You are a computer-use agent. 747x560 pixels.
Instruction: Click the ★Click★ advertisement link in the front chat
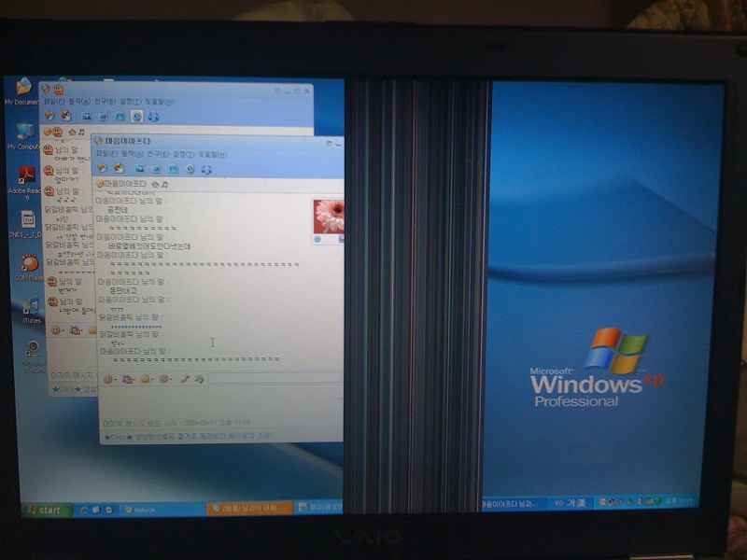pyautogui.click(x=188, y=436)
